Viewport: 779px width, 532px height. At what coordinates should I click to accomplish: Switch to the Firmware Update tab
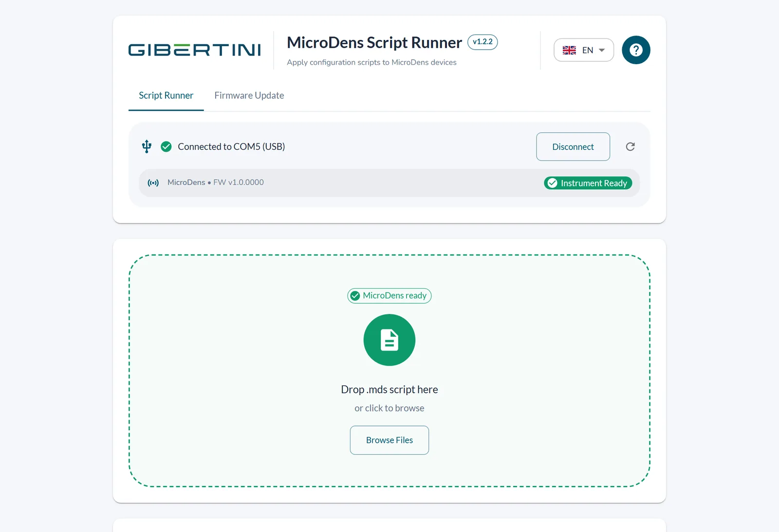point(249,95)
